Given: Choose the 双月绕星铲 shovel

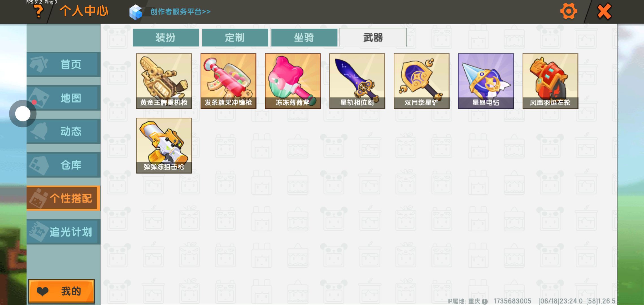Looking at the screenshot, I should [422, 81].
